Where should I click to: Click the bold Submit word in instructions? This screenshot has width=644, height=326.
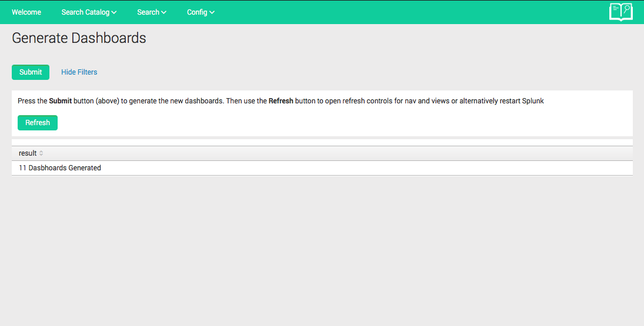tap(61, 101)
